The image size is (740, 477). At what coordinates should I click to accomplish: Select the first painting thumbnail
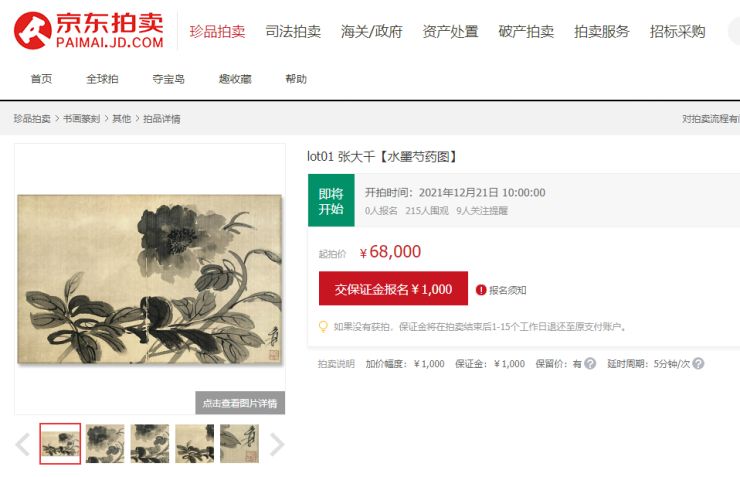click(x=60, y=444)
